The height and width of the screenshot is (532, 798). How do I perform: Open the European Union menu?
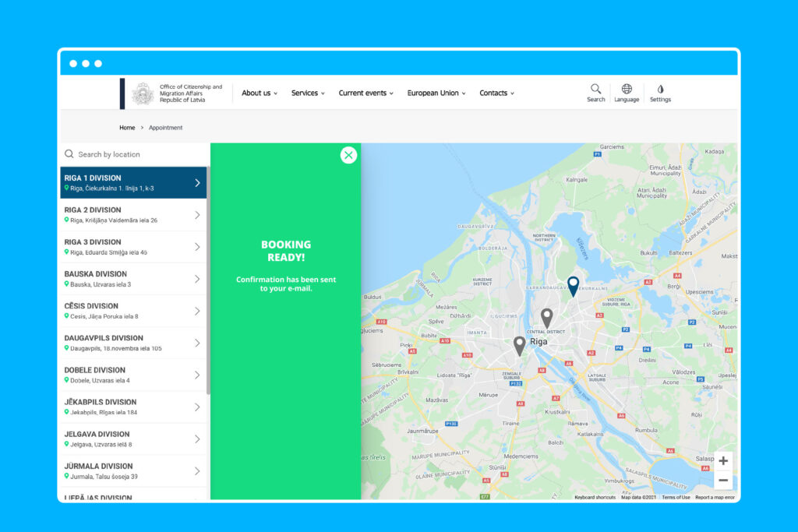tap(436, 93)
